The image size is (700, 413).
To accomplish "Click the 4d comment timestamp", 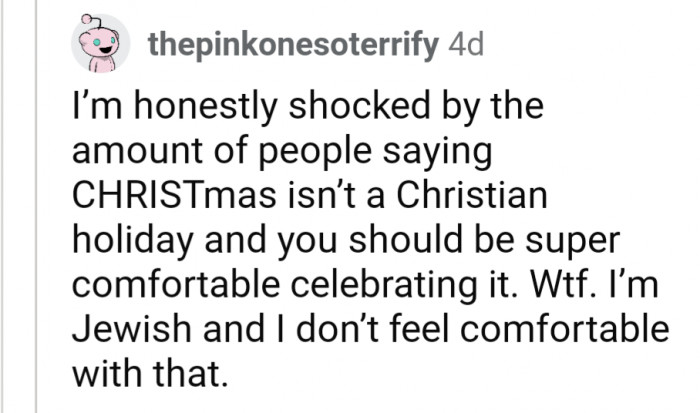I will [466, 45].
